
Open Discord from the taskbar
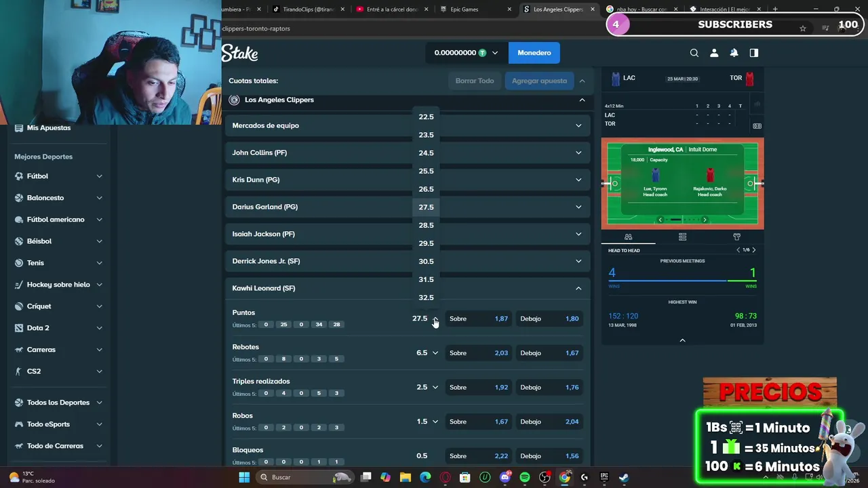coord(505,477)
